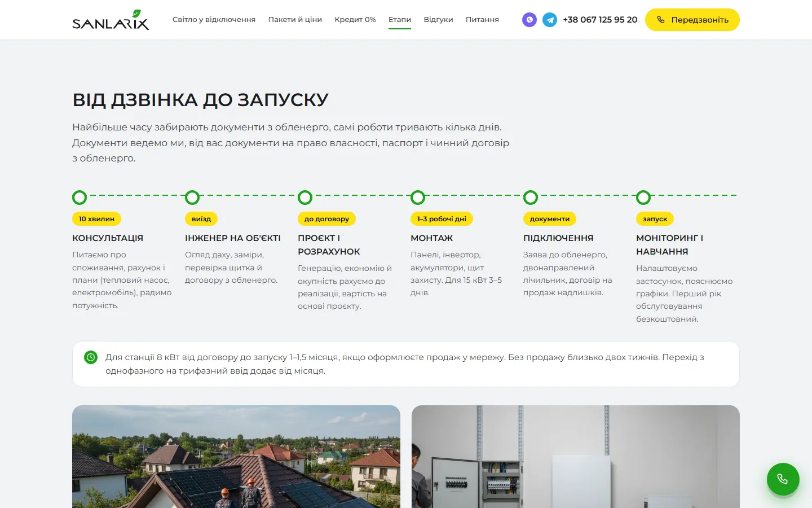Click the документи yellow badge

550,219
